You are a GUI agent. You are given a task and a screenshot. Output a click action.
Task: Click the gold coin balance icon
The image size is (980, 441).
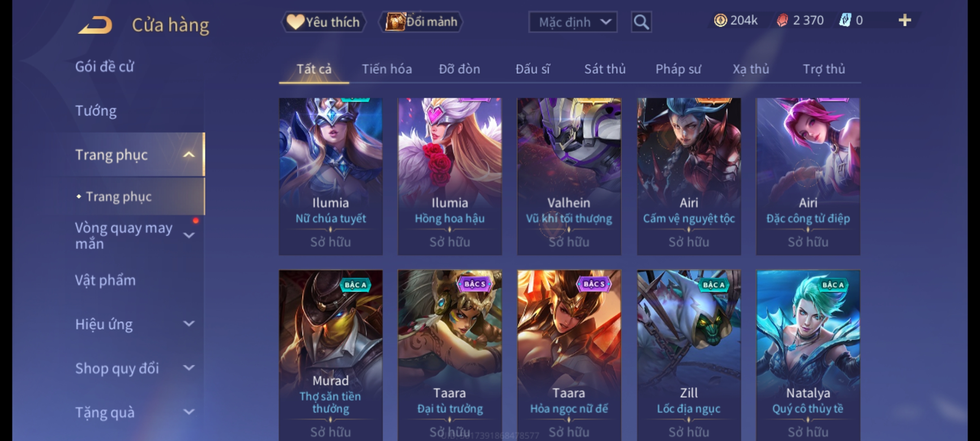(x=720, y=20)
